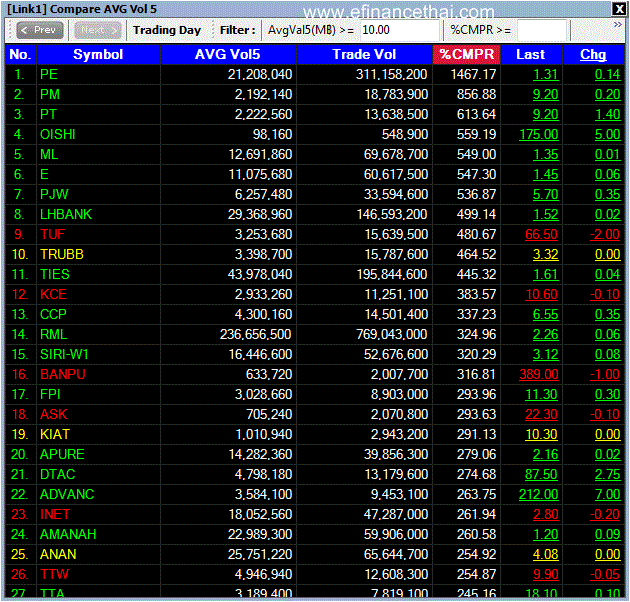630x602 pixels.
Task: Click the Prev button
Action: [39, 30]
